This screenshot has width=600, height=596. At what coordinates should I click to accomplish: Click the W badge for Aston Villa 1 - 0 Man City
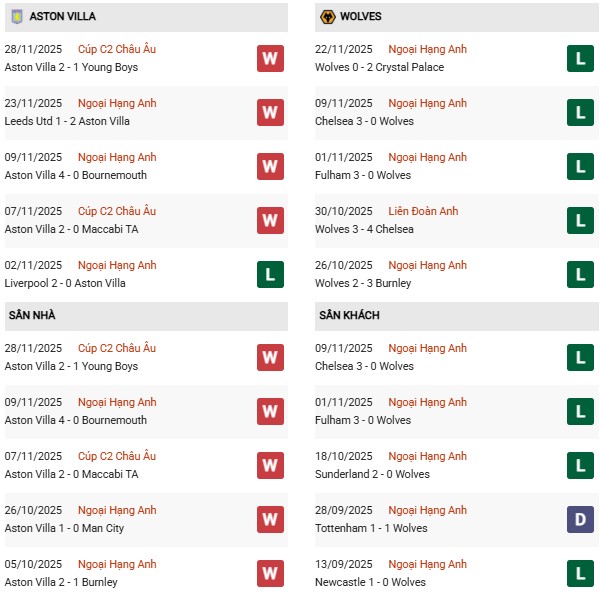[x=270, y=519]
